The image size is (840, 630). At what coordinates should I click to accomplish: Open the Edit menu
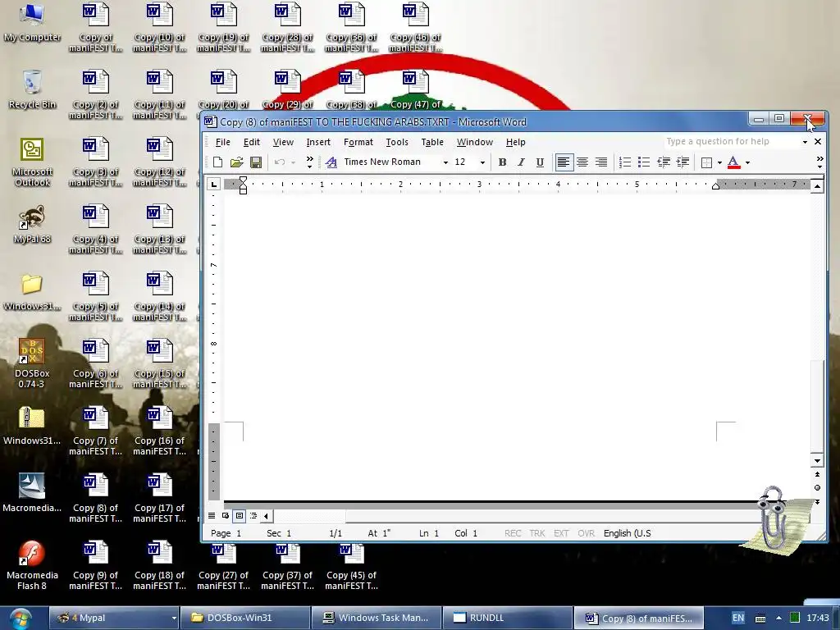click(251, 142)
